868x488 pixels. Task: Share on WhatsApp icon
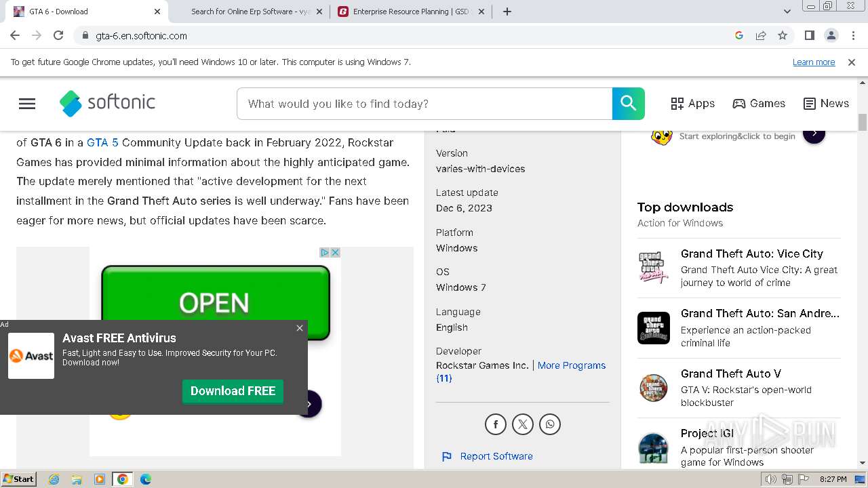coord(550,424)
